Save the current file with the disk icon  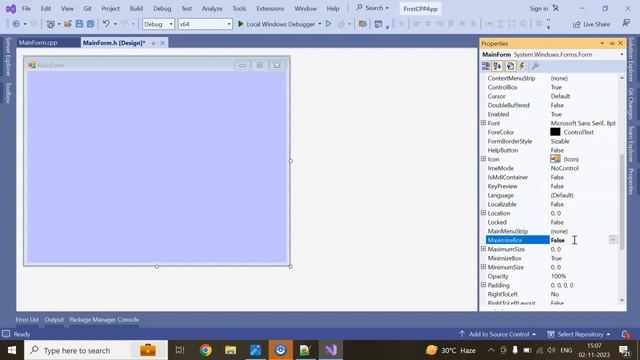(x=79, y=24)
